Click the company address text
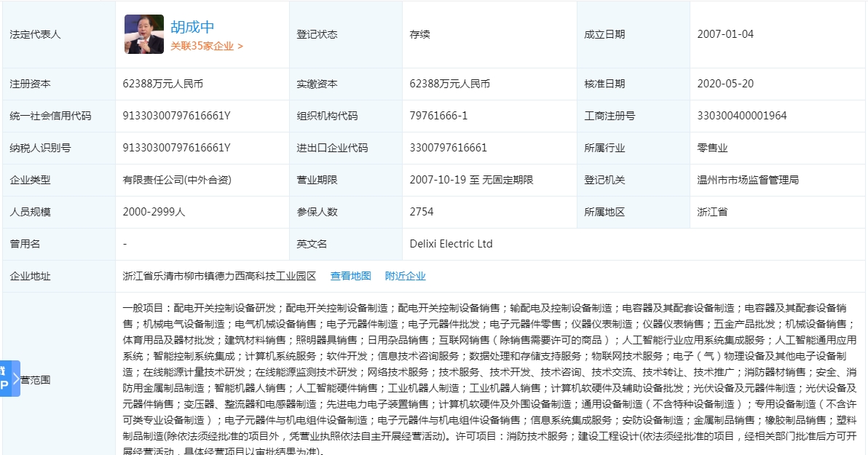Viewport: 868px width, 455px height. click(x=219, y=276)
